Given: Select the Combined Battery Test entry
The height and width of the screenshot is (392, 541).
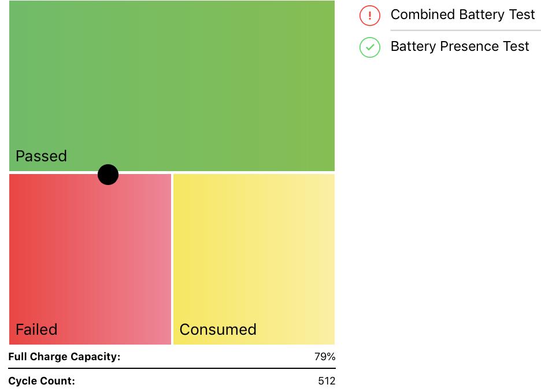Looking at the screenshot, I should pyautogui.click(x=462, y=14).
